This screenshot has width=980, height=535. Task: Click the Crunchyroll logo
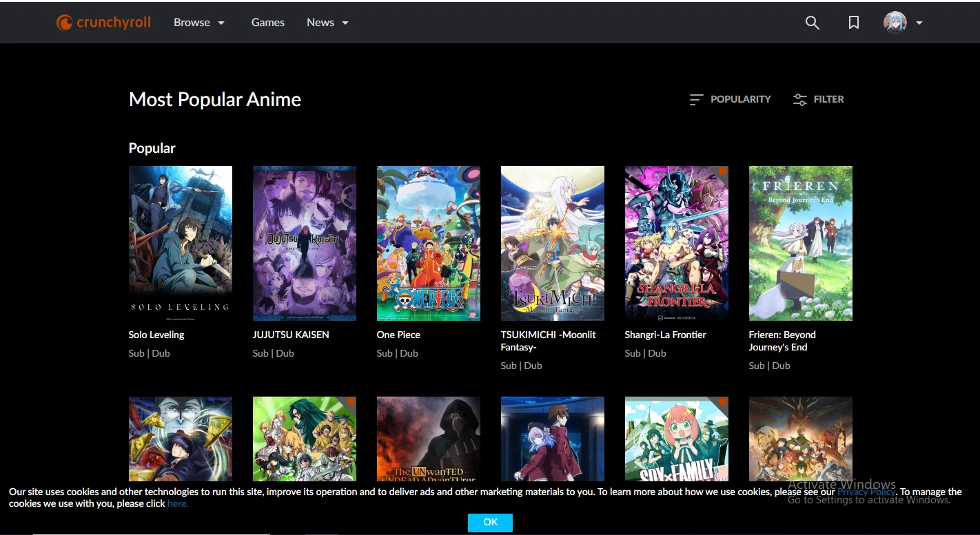[103, 23]
